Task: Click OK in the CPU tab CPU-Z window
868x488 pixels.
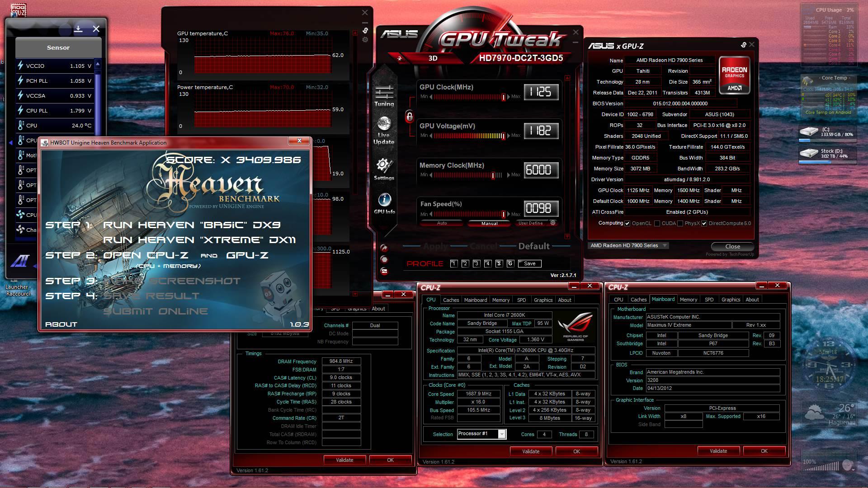Action: click(576, 451)
